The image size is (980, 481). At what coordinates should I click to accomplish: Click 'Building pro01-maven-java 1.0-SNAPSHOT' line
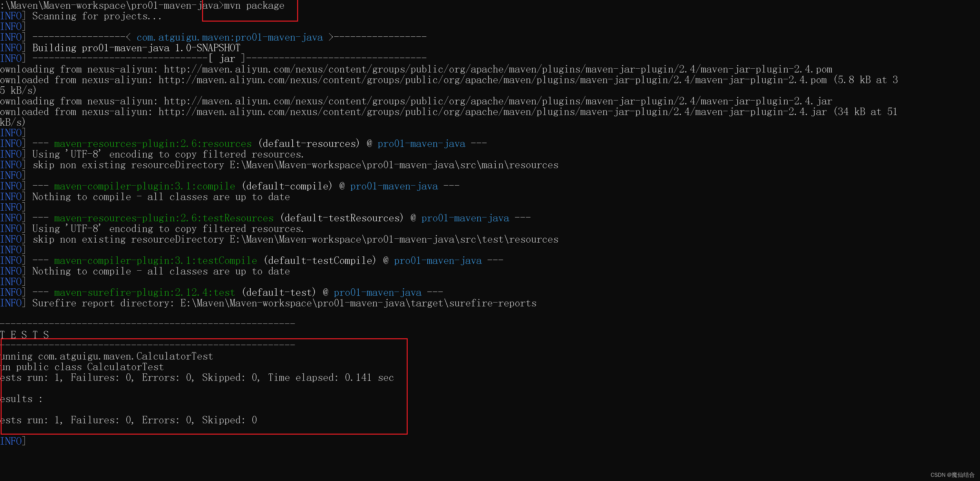tap(136, 48)
